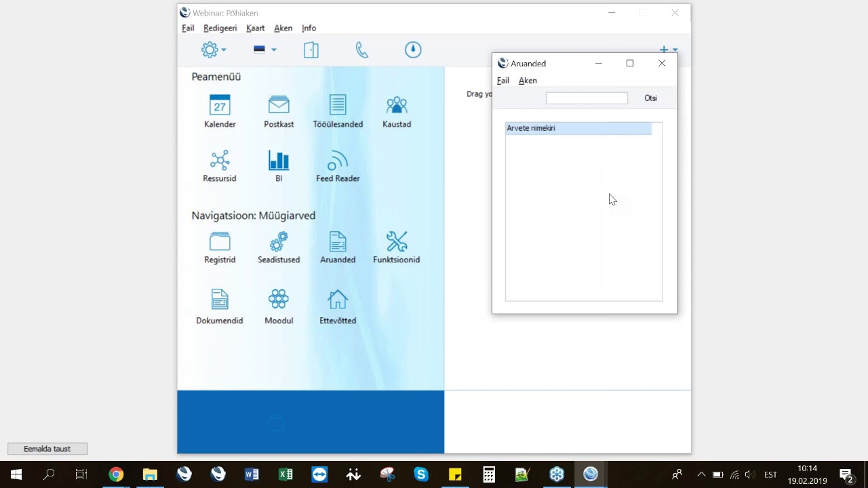Image resolution: width=868 pixels, height=488 pixels.
Task: Open Calculator from taskbar
Action: pyautogui.click(x=489, y=474)
